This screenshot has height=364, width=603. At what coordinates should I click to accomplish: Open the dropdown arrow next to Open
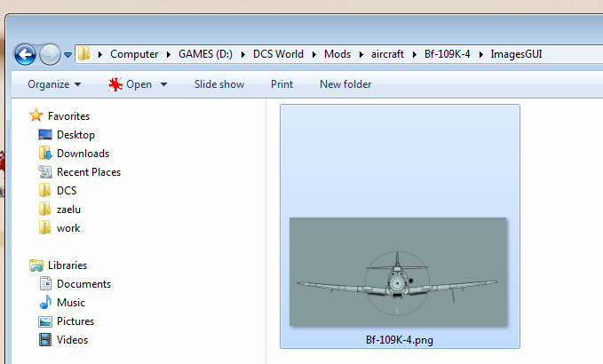tap(163, 84)
